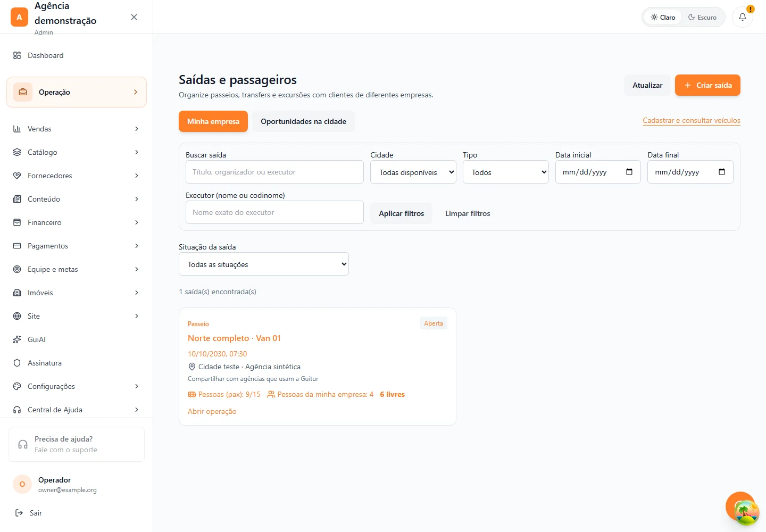Click the Conteúdo newspaper icon
This screenshot has height=532, width=766.
point(17,199)
